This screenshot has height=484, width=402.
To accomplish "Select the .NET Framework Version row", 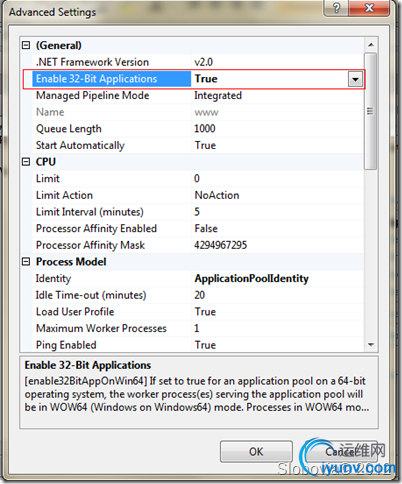I will tap(197, 62).
